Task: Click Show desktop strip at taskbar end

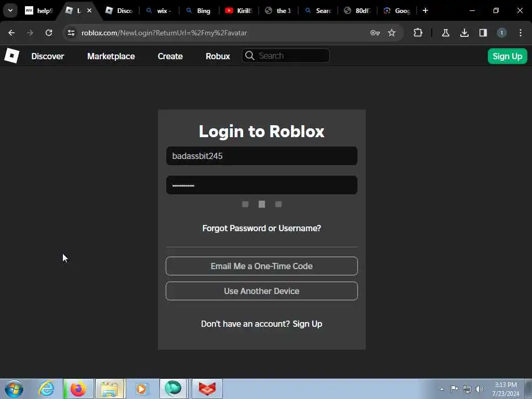Action: 528,389
